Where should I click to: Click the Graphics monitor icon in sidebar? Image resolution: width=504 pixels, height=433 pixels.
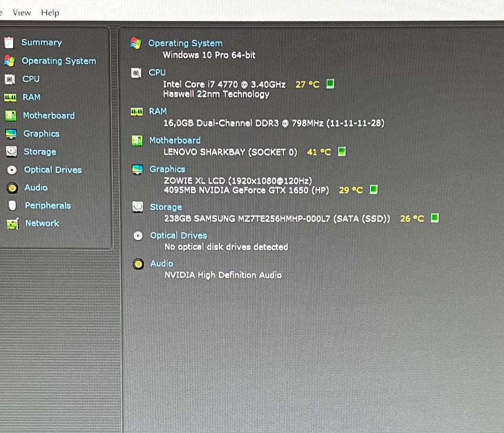coord(11,133)
